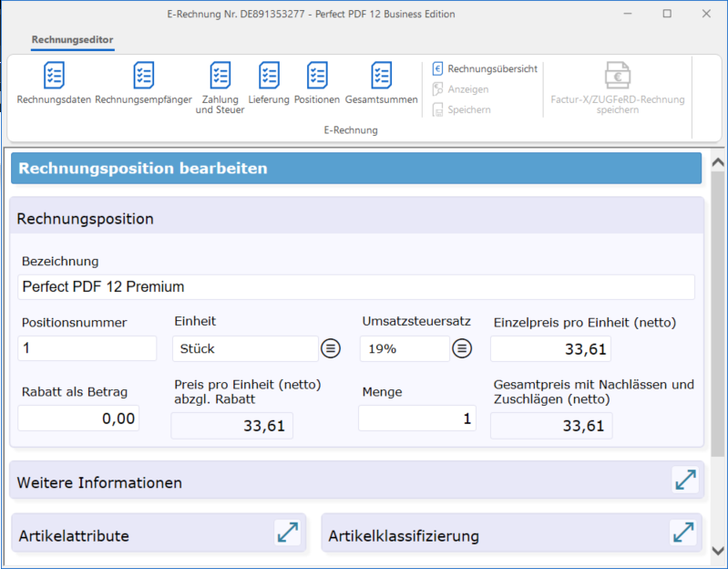Click the vertical scrollbar down arrow

pos(718,551)
